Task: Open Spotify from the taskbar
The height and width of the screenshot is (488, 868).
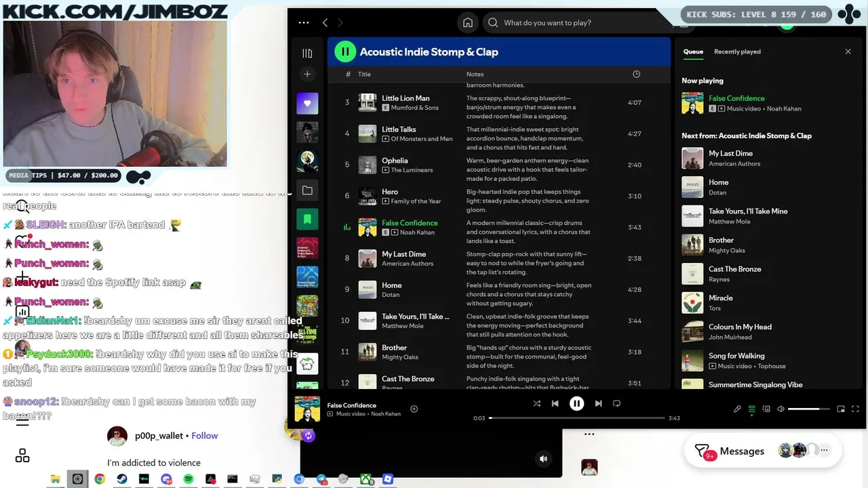Action: [189, 479]
